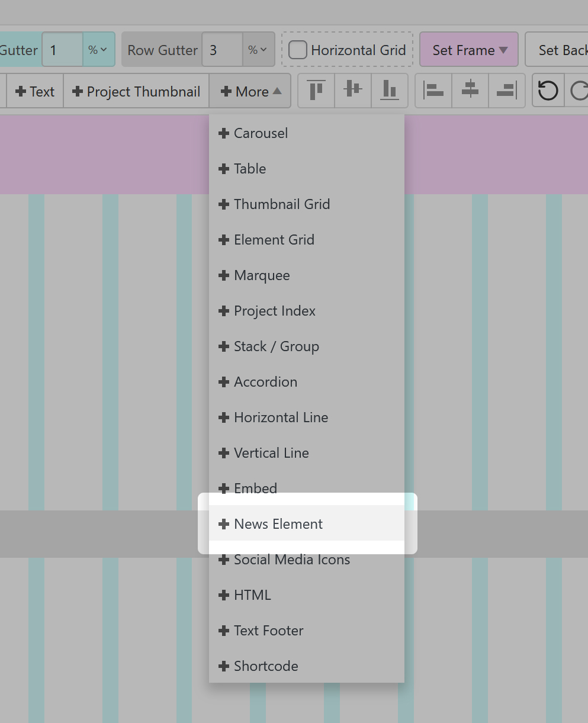Click the align right icon

pyautogui.click(x=507, y=91)
